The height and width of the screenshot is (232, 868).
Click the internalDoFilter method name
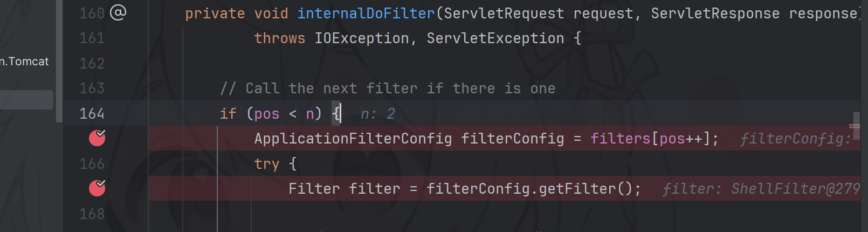pos(366,13)
